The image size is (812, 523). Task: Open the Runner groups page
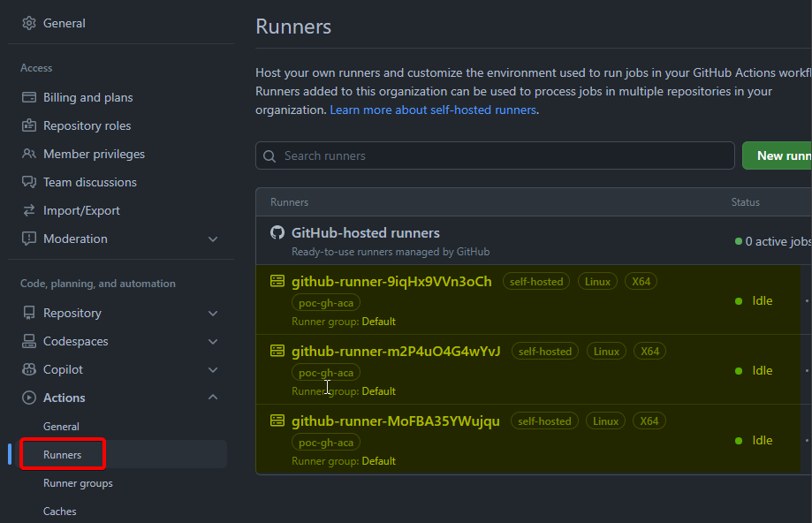pos(77,482)
